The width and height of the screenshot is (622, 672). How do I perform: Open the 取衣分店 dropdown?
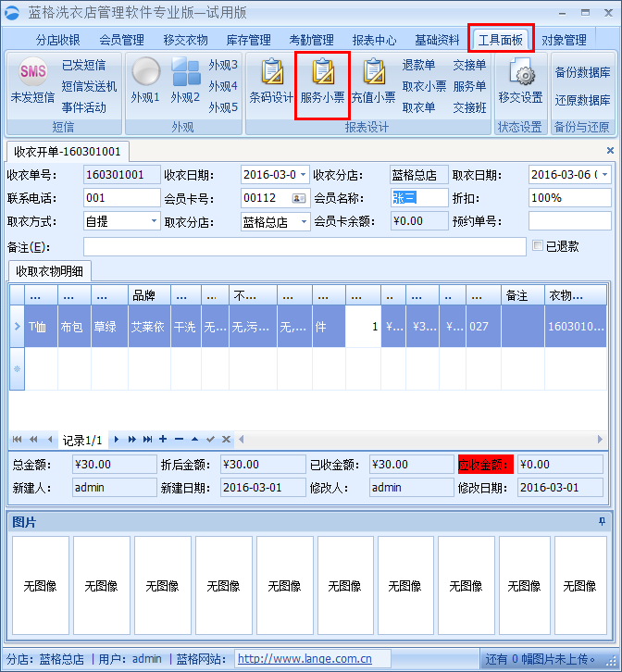304,222
